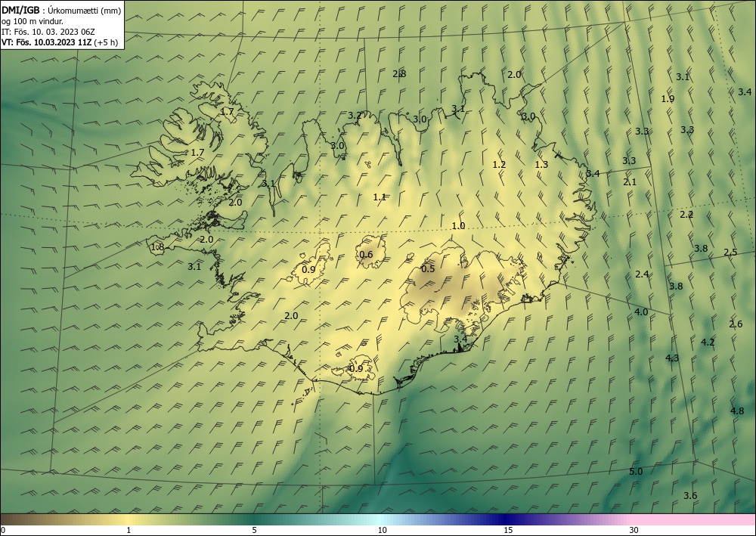Click the 2.6 value in the eastern sea

(736, 324)
